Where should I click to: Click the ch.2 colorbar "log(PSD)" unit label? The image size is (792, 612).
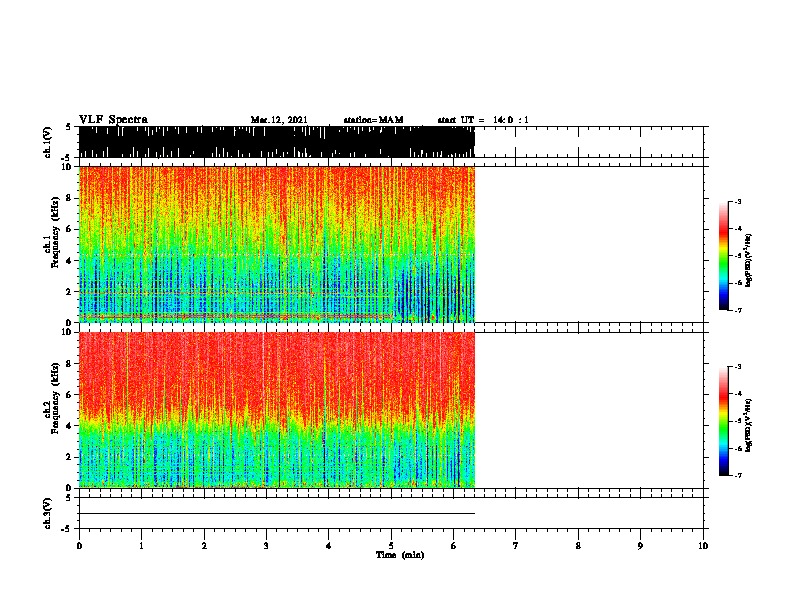(748, 425)
